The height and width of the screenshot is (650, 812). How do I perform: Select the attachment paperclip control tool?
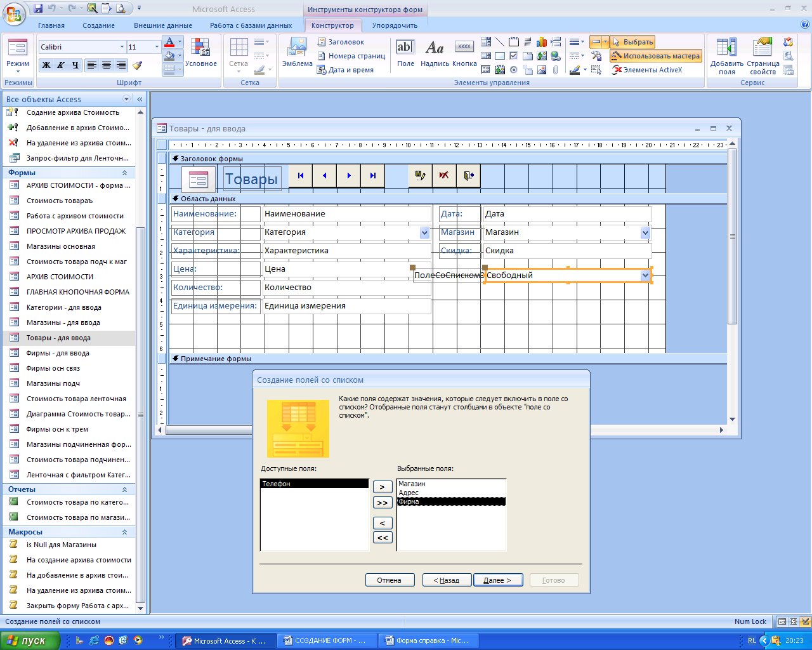click(556, 70)
